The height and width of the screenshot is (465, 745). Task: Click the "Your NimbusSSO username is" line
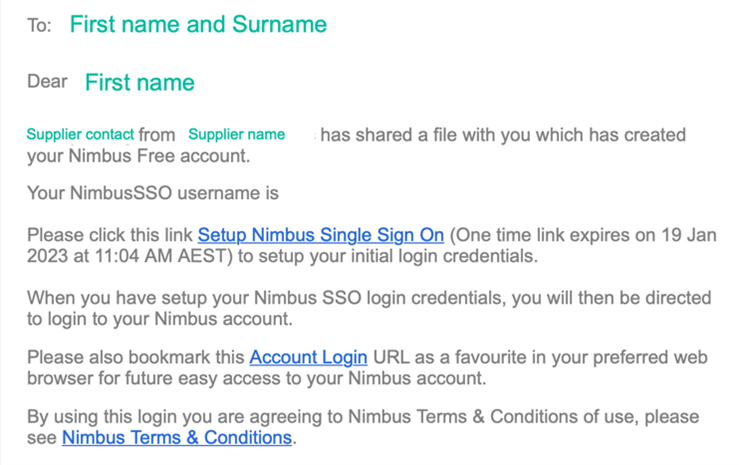[x=152, y=193]
